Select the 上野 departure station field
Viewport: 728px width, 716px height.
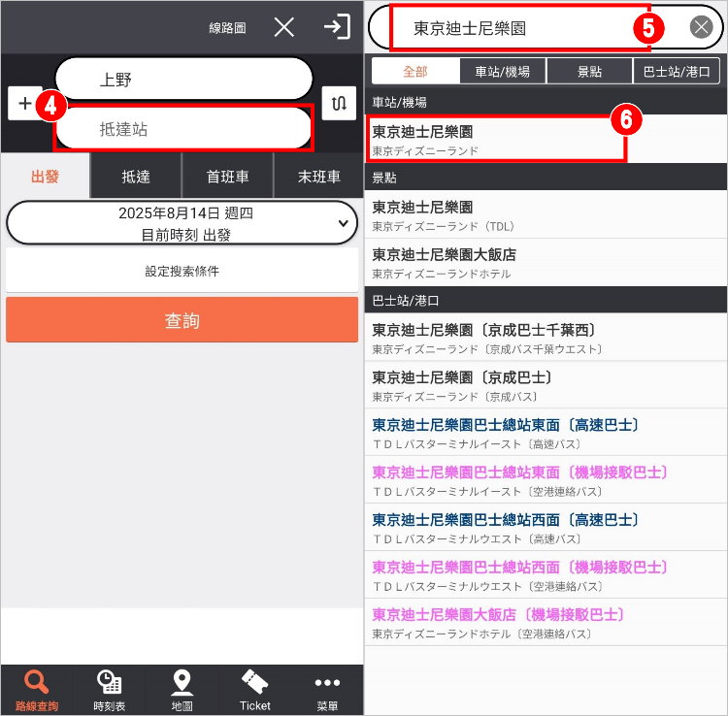183,79
